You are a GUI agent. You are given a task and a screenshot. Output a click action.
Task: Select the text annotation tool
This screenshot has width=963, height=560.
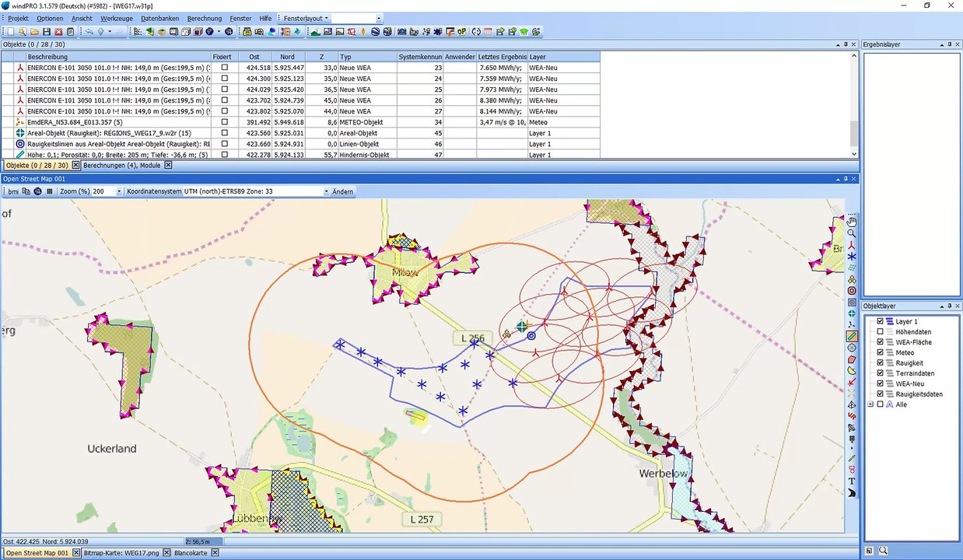pos(852,481)
